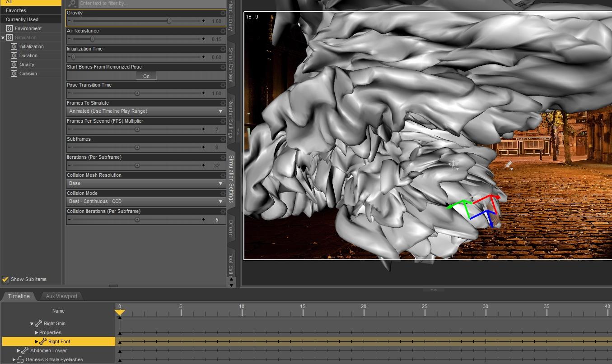Image resolution: width=612 pixels, height=364 pixels.
Task: Open the Render Settings side tab
Action: point(231,119)
